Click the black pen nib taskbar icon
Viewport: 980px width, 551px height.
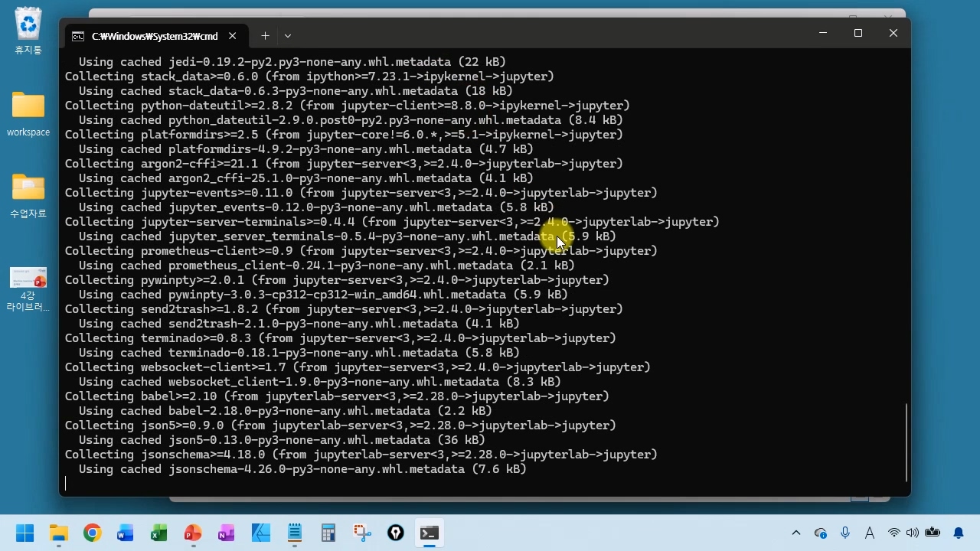click(x=395, y=533)
